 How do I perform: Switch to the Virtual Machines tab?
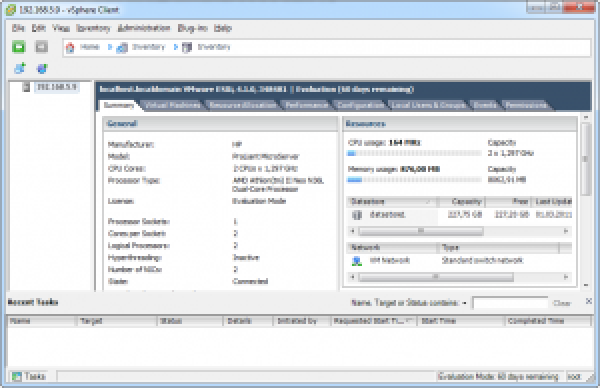coord(173,105)
